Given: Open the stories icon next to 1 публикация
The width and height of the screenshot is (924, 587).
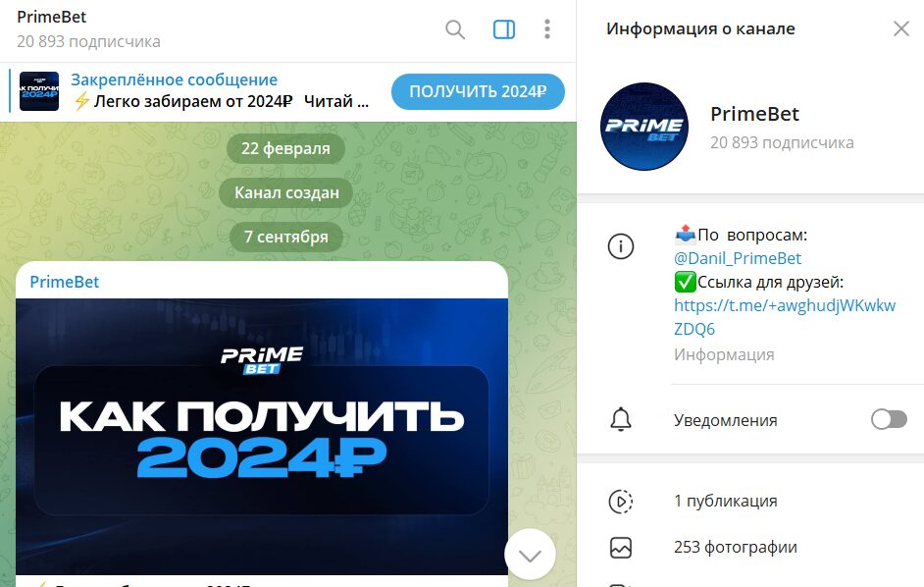Looking at the screenshot, I should 621,502.
